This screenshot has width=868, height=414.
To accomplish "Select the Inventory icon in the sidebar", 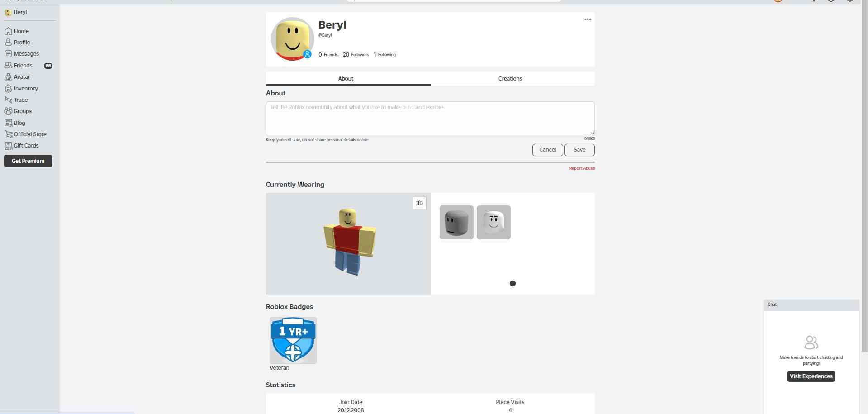I will click(9, 88).
